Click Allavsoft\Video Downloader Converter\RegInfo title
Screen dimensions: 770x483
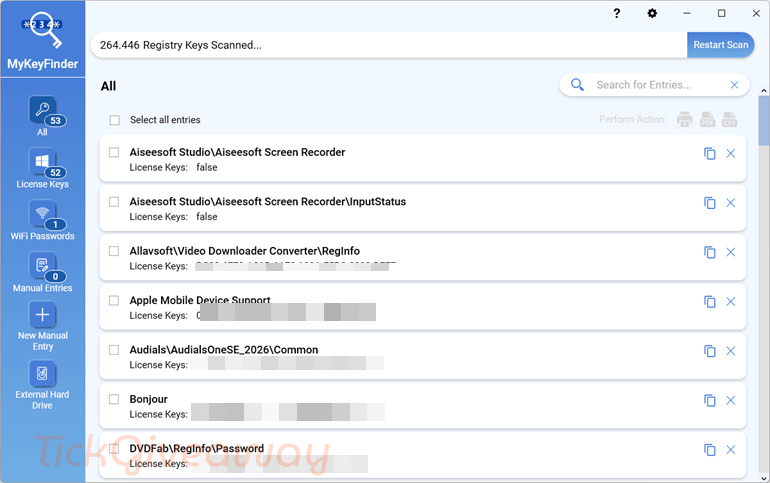point(245,251)
